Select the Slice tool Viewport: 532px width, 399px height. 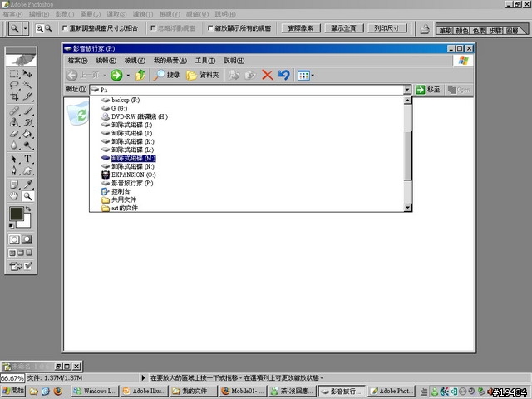click(x=27, y=96)
